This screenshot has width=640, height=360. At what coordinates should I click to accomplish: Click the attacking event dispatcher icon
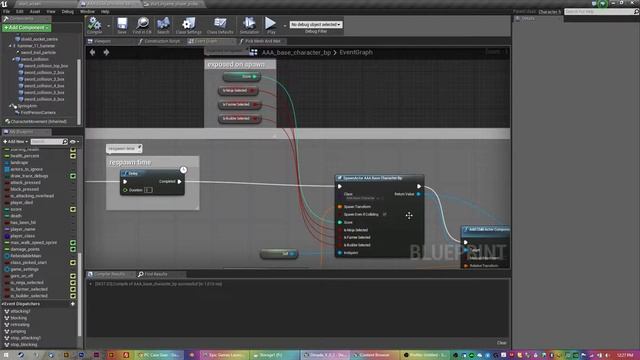[7, 311]
